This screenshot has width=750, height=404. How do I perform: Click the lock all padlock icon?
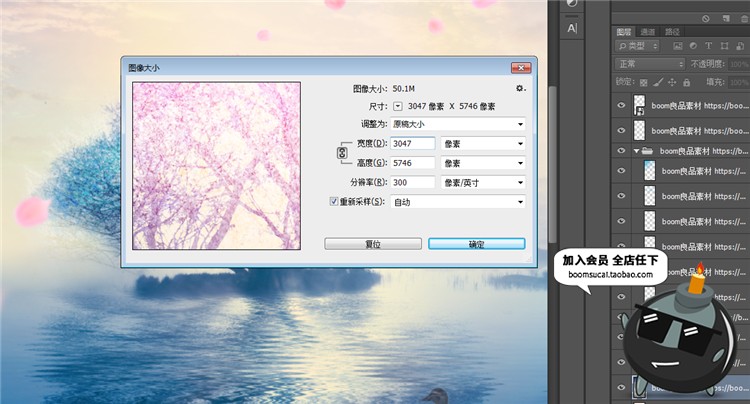tap(686, 83)
